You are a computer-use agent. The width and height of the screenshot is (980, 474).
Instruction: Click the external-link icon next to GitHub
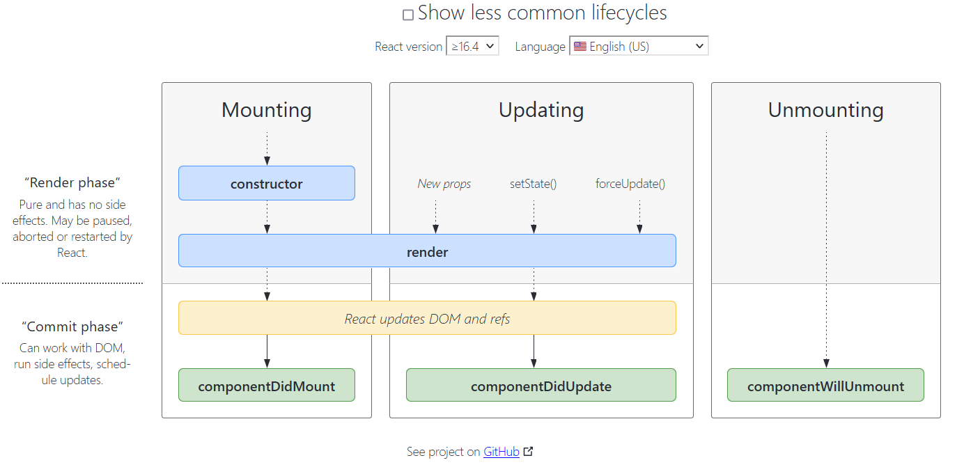pos(528,451)
